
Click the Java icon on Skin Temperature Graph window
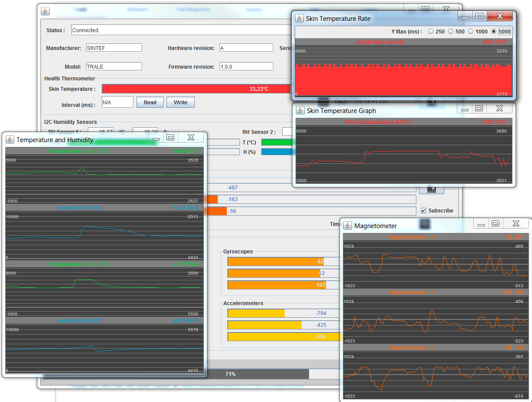(300, 110)
